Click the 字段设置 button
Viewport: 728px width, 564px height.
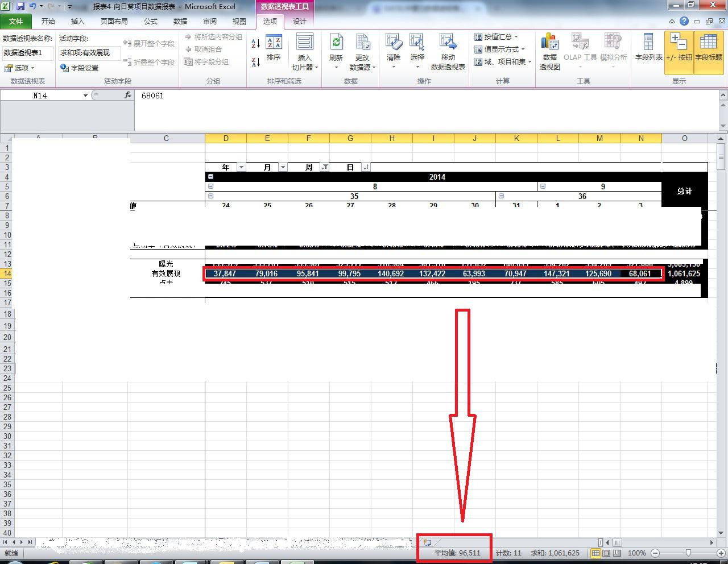click(80, 68)
